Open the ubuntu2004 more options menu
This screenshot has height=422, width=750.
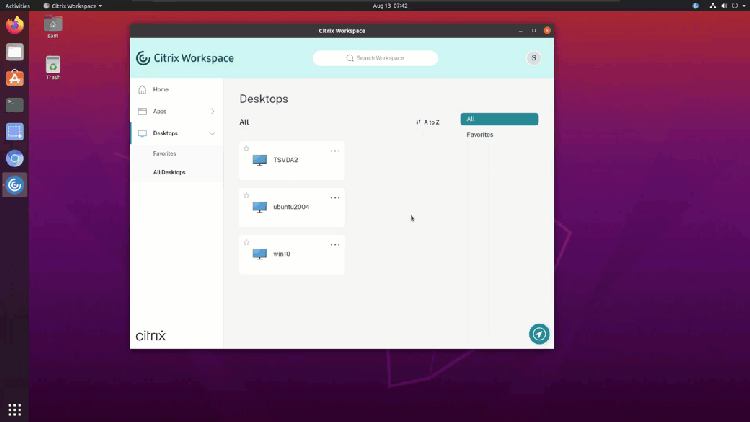(335, 198)
